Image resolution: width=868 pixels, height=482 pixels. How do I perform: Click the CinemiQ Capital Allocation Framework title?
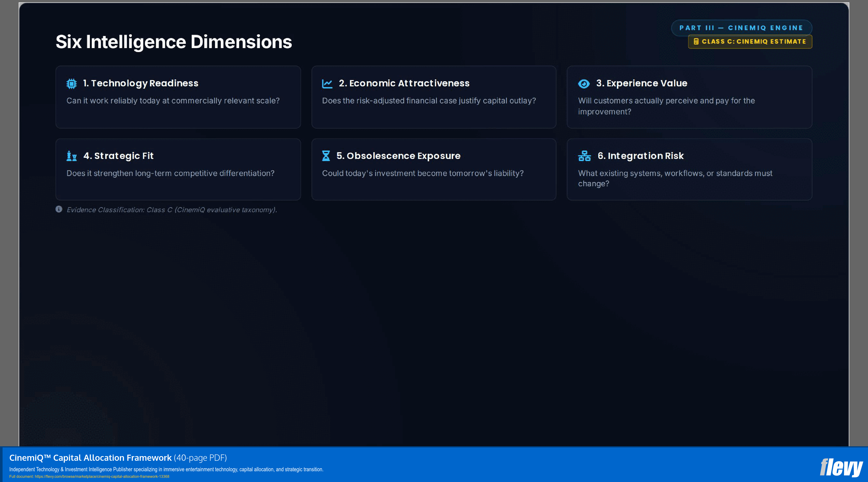[90, 458]
